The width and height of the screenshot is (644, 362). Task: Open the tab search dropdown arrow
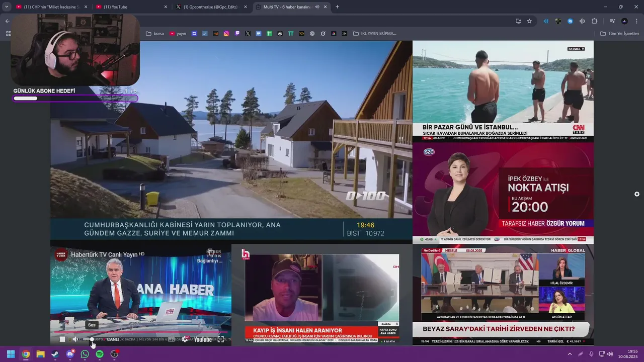7,7
